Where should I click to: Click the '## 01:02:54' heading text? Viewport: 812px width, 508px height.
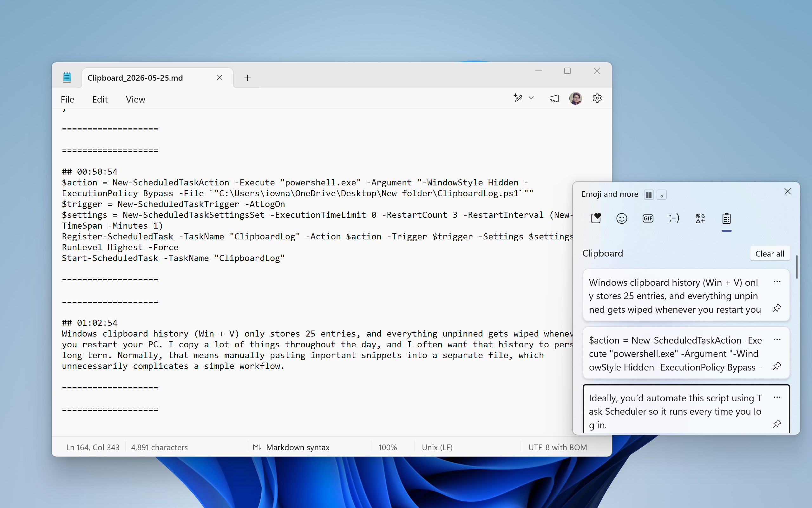(89, 323)
